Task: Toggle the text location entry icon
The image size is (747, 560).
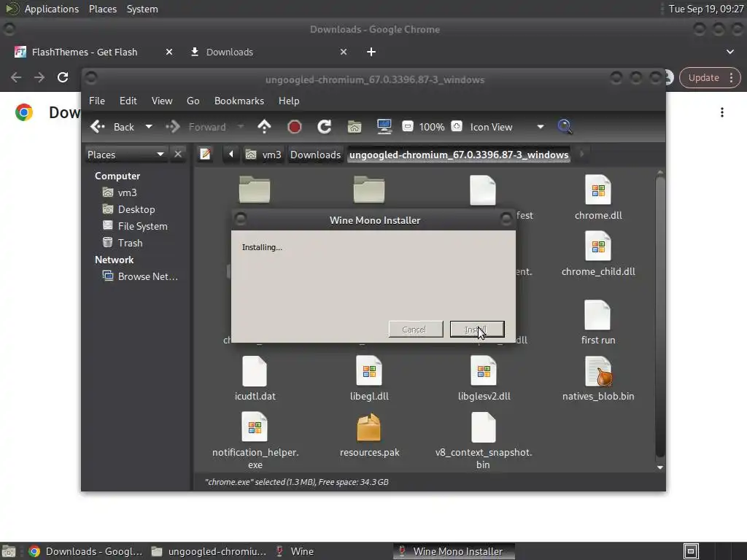Action: (205, 155)
